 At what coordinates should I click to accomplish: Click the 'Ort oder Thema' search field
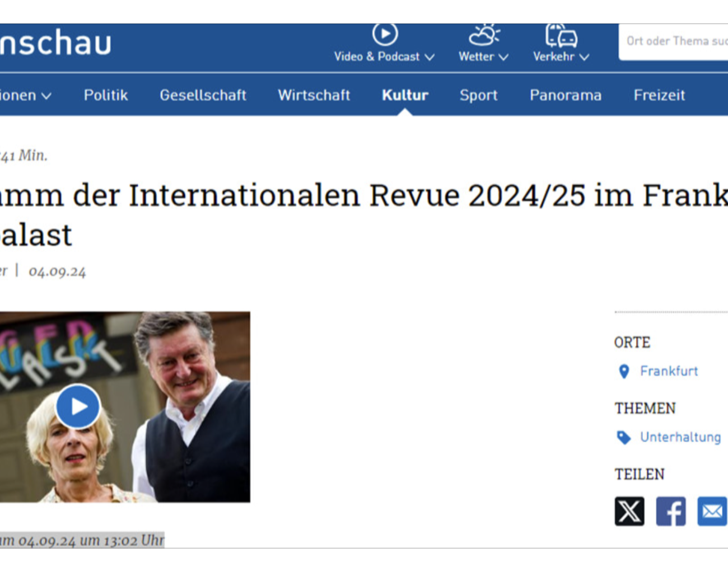(x=676, y=41)
